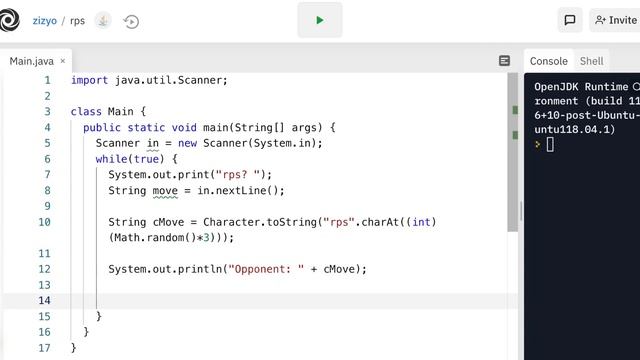Click the 'import' keyword on line 1
This screenshot has width=640, height=360.
click(89, 80)
